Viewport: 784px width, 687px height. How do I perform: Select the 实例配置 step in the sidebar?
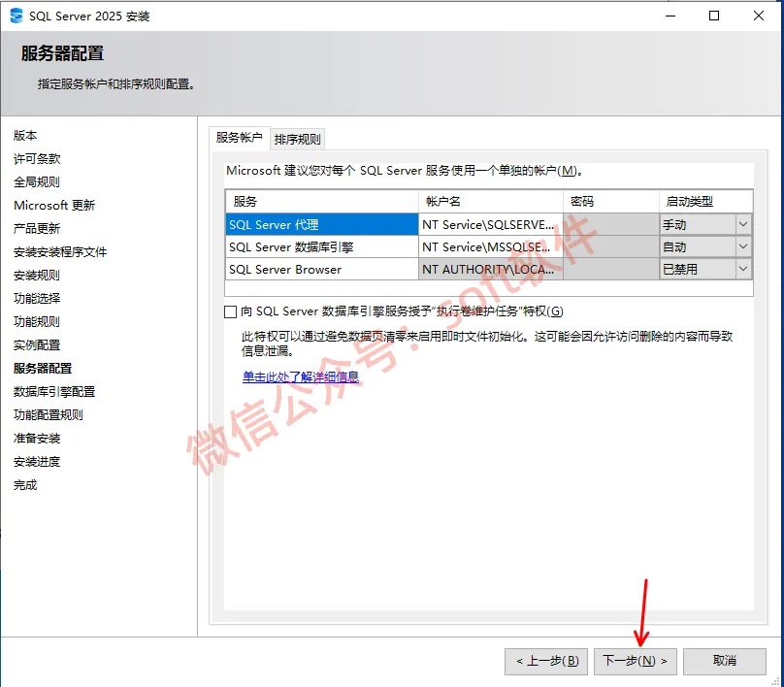pos(37,345)
